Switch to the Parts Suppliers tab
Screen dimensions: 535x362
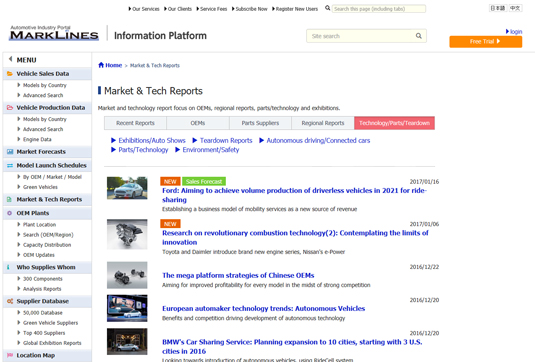pos(260,123)
